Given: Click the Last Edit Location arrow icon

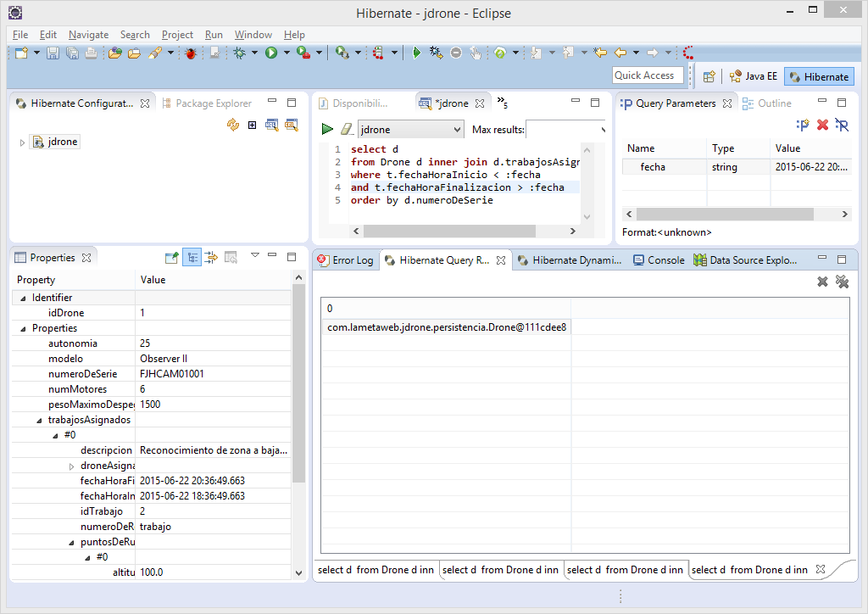Looking at the screenshot, I should (600, 53).
